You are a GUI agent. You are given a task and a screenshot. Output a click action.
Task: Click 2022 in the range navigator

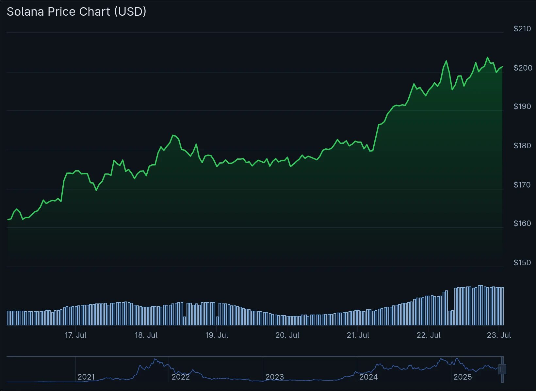pos(181,377)
